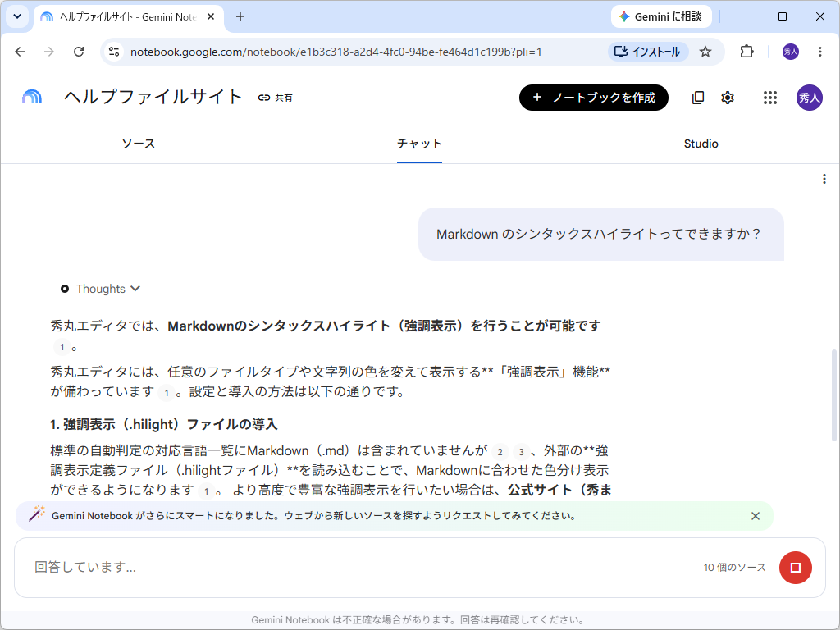Open the browser tab search chevron
The image size is (840, 630).
click(x=17, y=16)
